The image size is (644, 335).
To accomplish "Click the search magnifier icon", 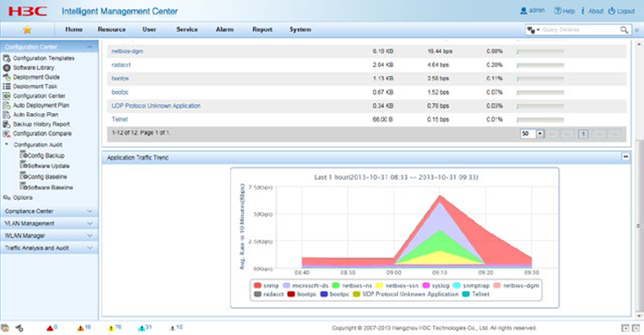I will pos(624,30).
